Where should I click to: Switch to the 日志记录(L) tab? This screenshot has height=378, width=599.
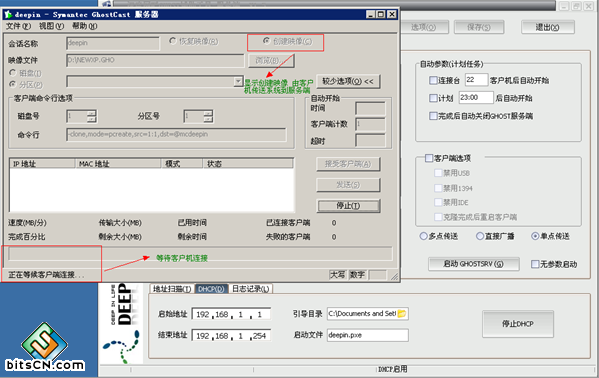tap(251, 289)
